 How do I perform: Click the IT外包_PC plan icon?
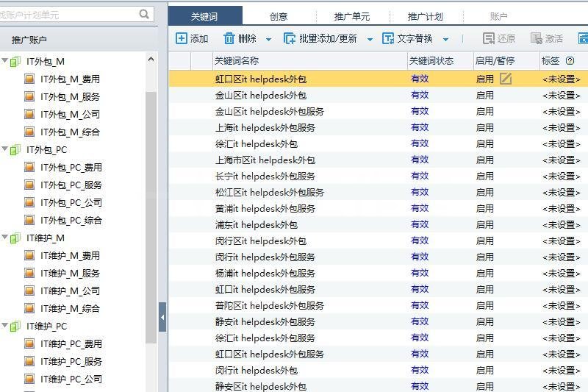[15, 150]
